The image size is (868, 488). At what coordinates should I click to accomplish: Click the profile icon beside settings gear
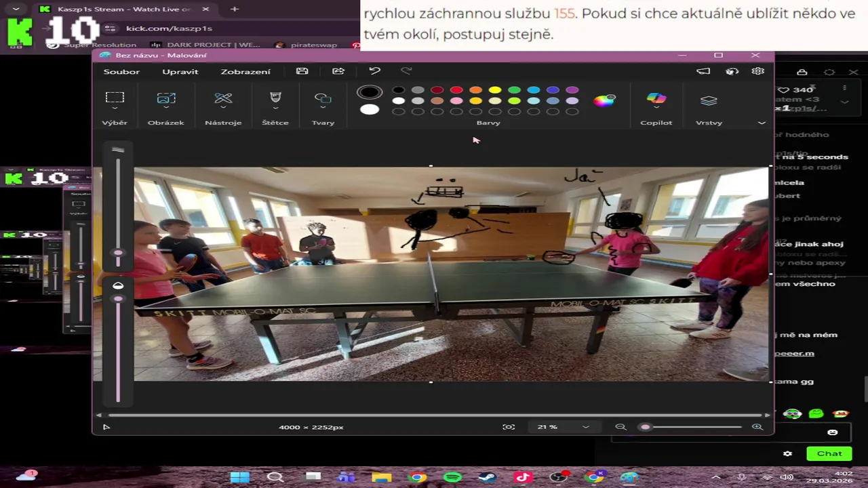[x=732, y=71]
